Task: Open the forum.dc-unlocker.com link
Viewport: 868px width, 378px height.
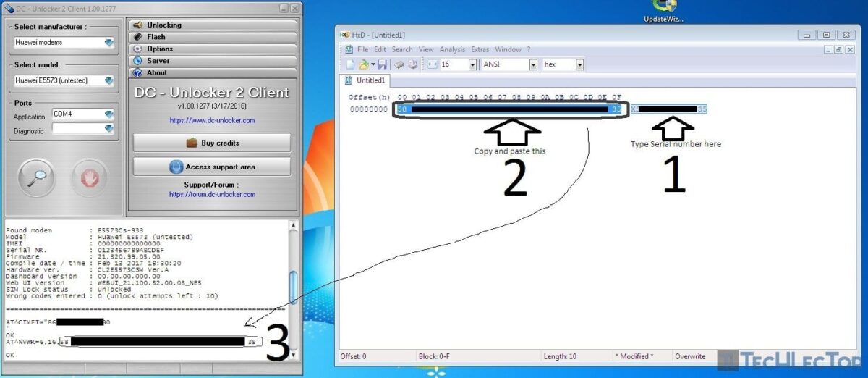Action: tap(212, 194)
